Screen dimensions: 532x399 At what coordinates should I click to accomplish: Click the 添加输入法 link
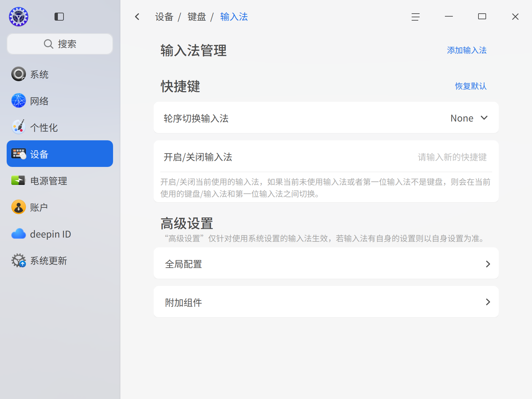pyautogui.click(x=467, y=50)
